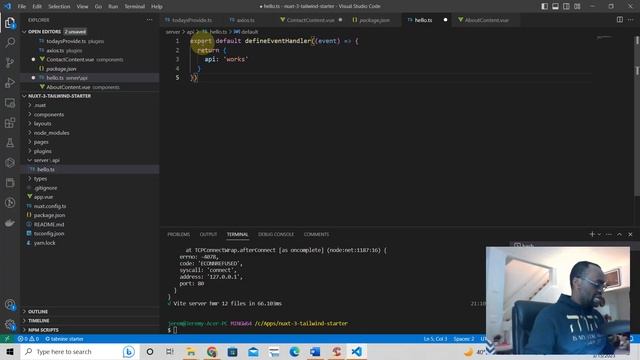This screenshot has width=640, height=360.
Task: Click tabnine starter in status bar
Action: 64,339
